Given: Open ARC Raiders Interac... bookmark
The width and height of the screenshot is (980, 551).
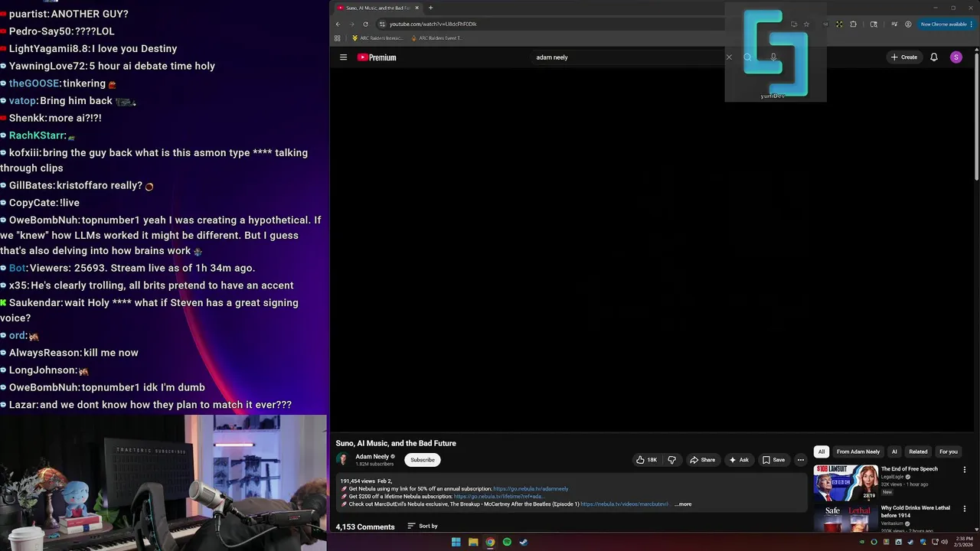Looking at the screenshot, I should click(x=377, y=37).
